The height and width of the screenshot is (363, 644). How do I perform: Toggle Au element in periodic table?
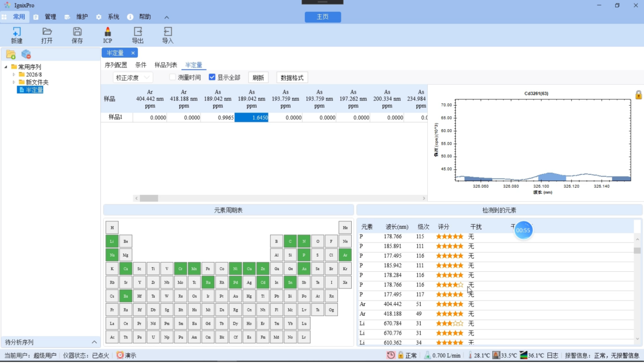pyautogui.click(x=235, y=296)
